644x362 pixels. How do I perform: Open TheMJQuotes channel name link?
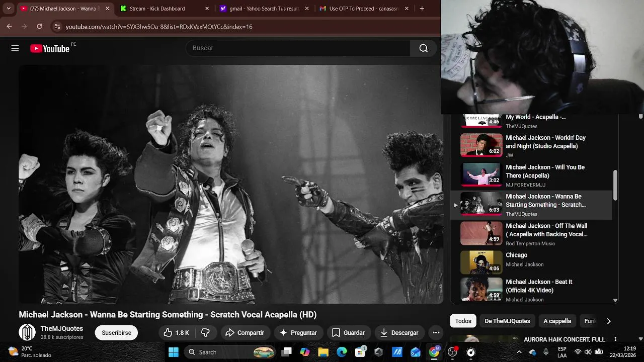(x=62, y=329)
